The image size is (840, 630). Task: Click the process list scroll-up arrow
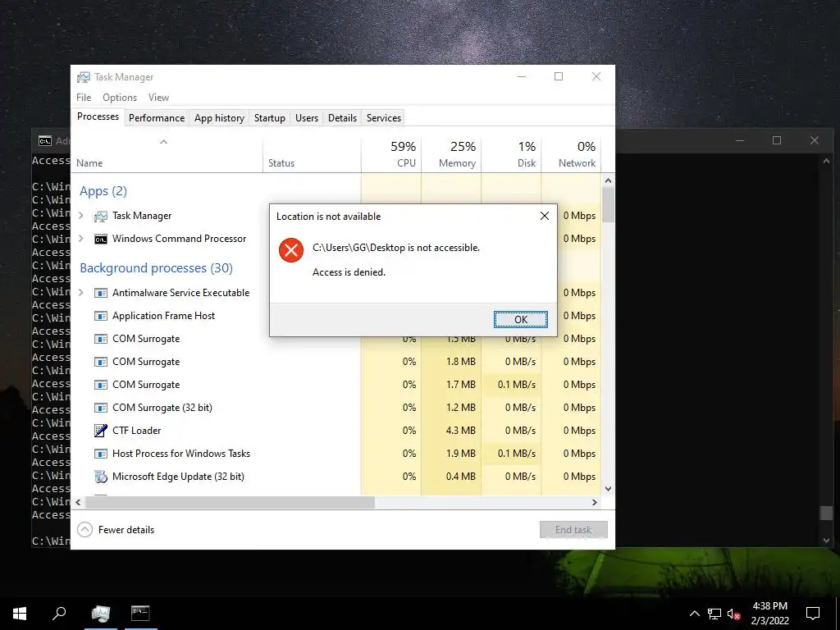coord(608,180)
